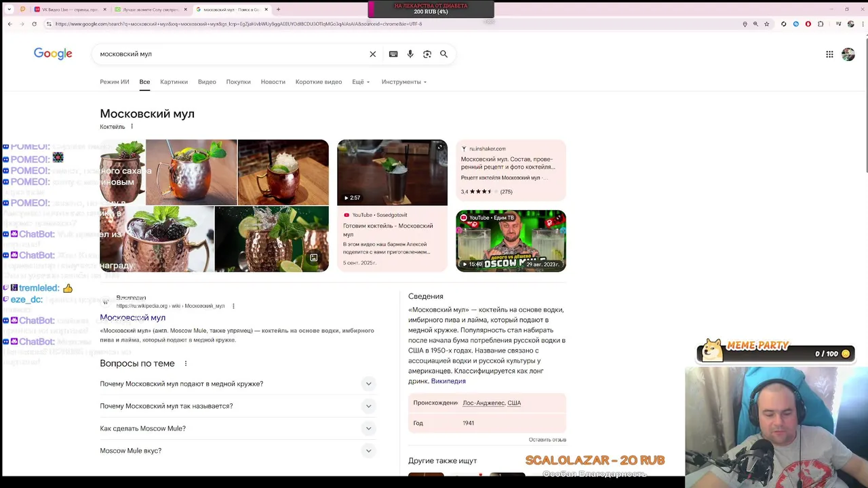Open Chrome profile avatar in toolbar
Viewport: 868px width, 488px height.
pos(850,24)
